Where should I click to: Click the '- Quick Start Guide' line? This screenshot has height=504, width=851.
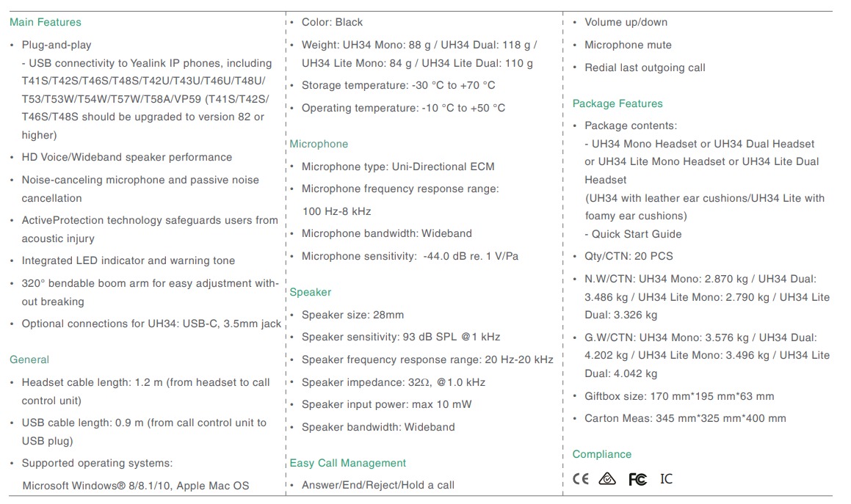point(633,234)
